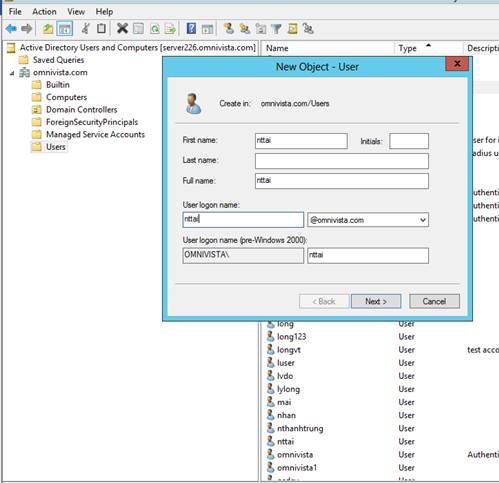Click the Cancel button in dialog
499x483 pixels.
click(x=434, y=301)
